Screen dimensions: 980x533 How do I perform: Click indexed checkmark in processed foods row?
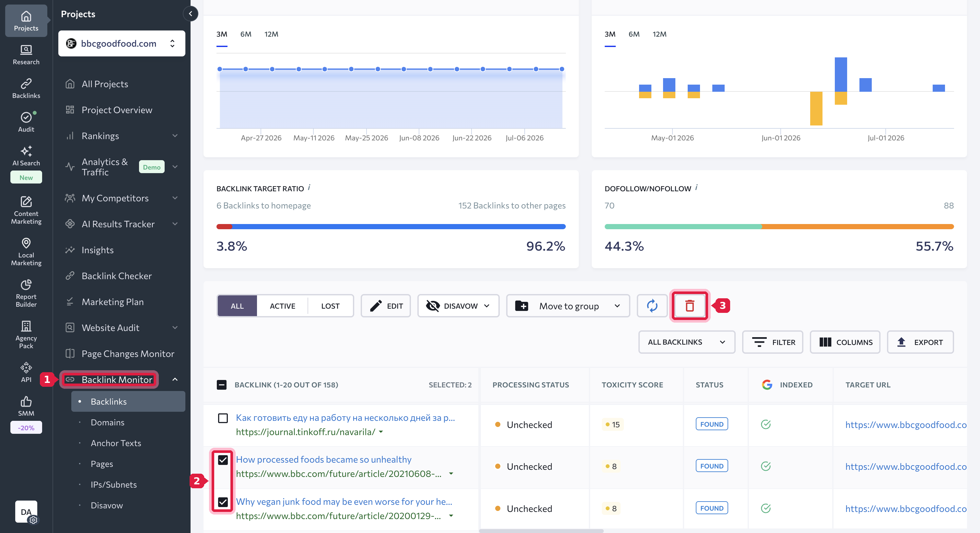[765, 466]
